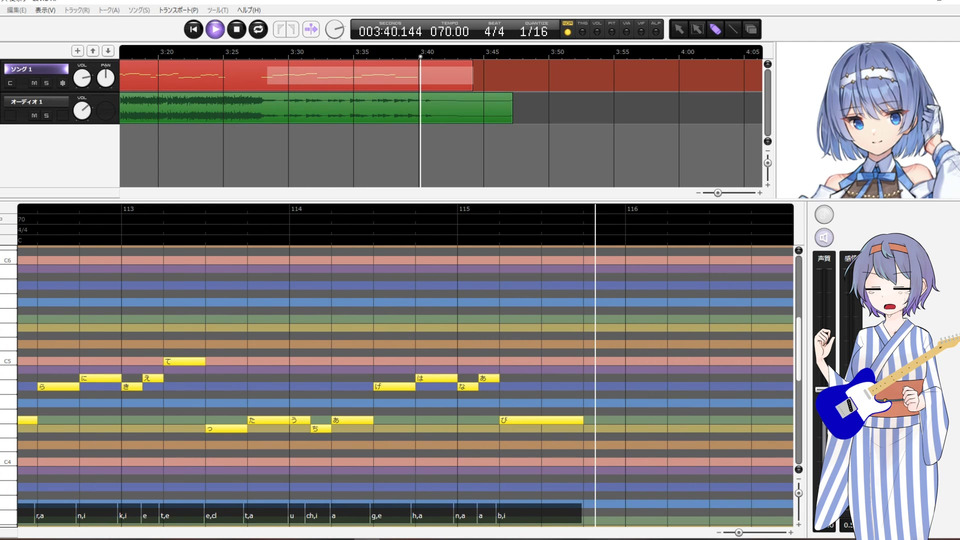The height and width of the screenshot is (540, 960).
Task: Select the note with lyric て
Action: [x=184, y=361]
